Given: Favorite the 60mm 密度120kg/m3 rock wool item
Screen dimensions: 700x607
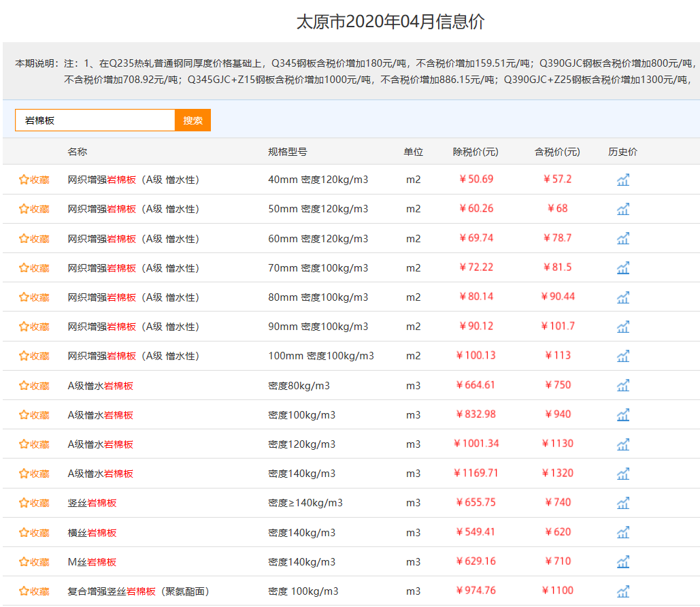Looking at the screenshot, I should [x=34, y=238].
